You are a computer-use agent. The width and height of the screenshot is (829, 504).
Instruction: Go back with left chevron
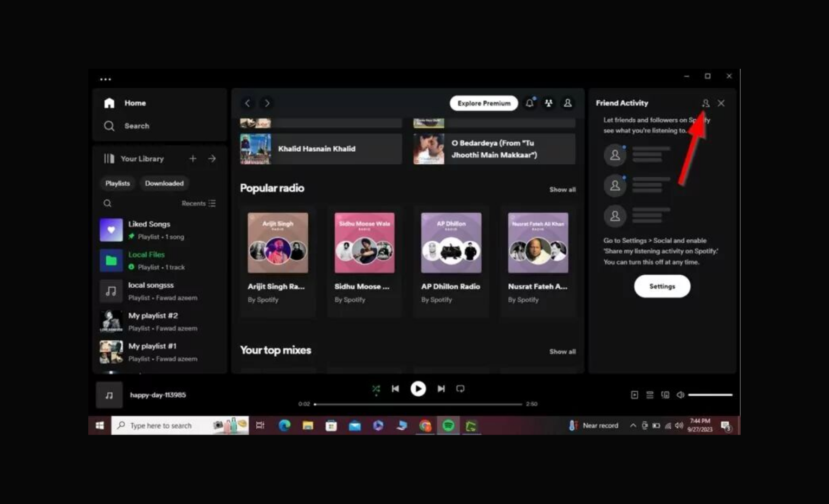[x=248, y=103]
